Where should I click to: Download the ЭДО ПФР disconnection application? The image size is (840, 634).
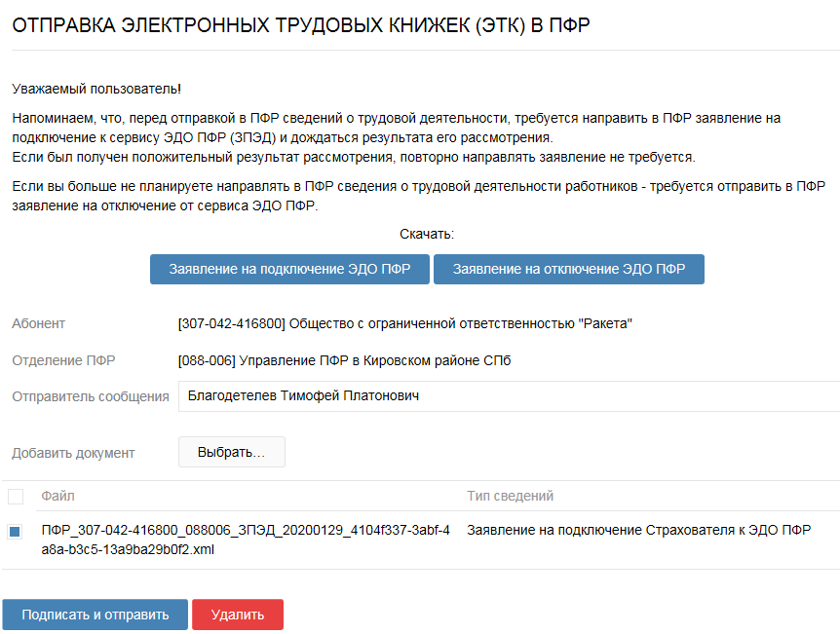(x=569, y=270)
